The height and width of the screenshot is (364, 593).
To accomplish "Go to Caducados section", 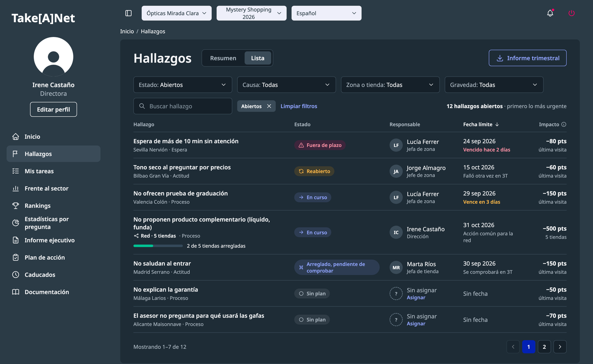I will click(53, 275).
